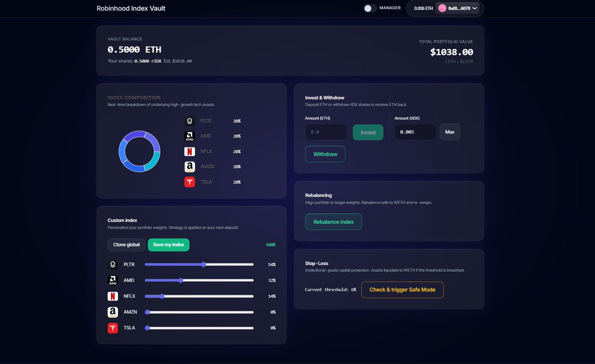595x364 pixels.
Task: Open the wallet address dropdown chevron
Action: pyautogui.click(x=476, y=8)
